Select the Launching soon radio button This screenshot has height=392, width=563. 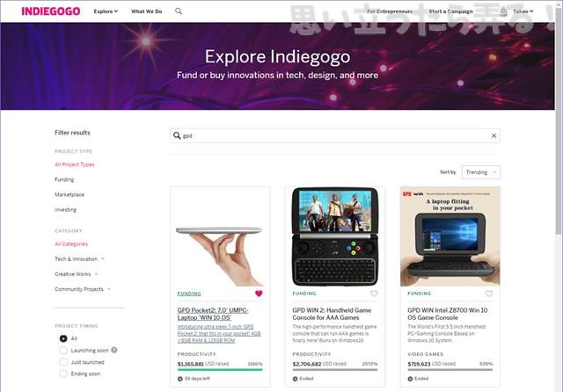(x=63, y=350)
